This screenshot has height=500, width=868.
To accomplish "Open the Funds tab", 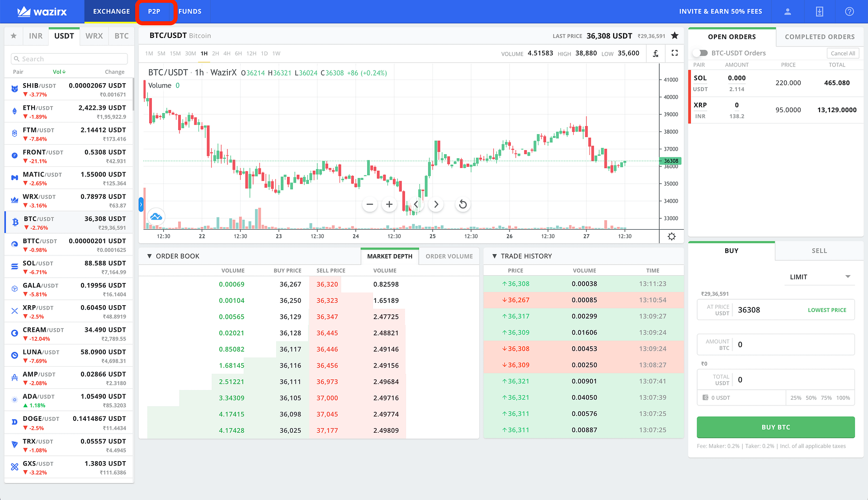I will tap(190, 11).
